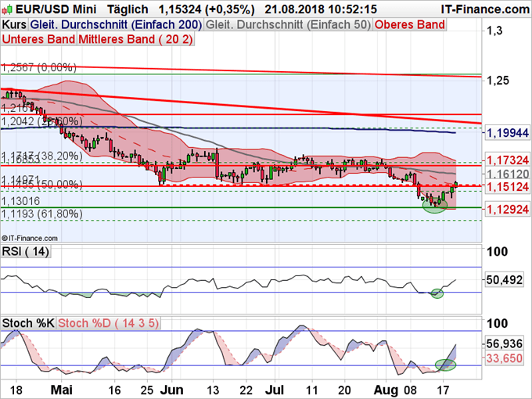The height and width of the screenshot is (399, 532).
Task: Click the 1,13016 level label
Action: [x=20, y=201]
